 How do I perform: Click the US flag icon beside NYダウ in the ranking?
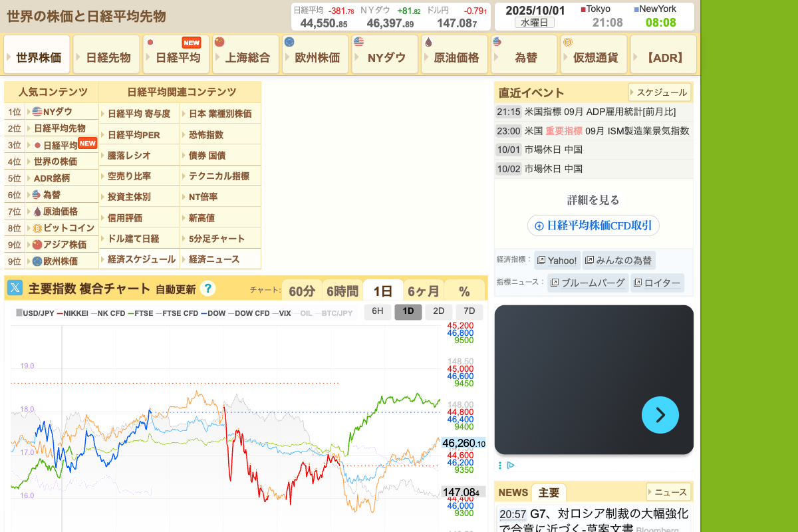pyautogui.click(x=37, y=112)
